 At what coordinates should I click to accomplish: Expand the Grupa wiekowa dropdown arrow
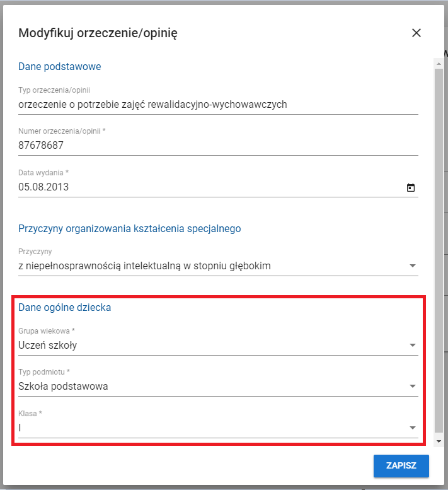pyautogui.click(x=413, y=346)
